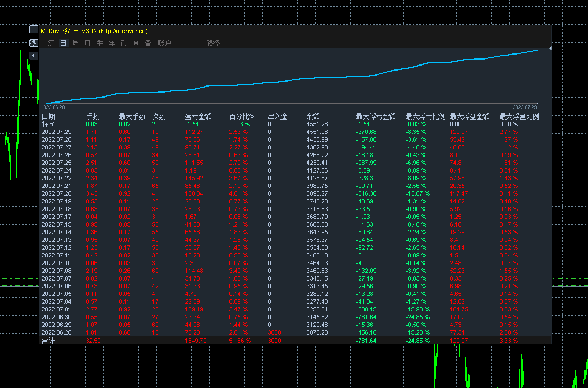Collapse the MTDriver panel with minus button
588x388 pixels.
(x=33, y=30)
